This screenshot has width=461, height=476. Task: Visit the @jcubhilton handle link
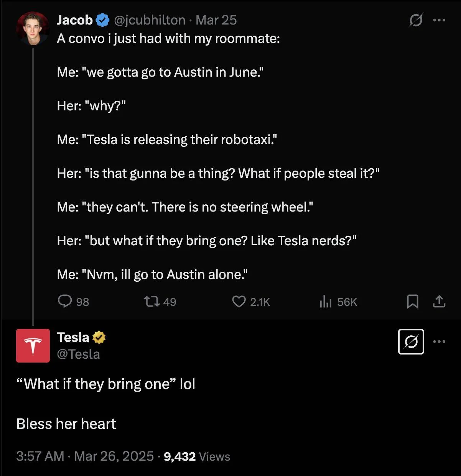150,20
